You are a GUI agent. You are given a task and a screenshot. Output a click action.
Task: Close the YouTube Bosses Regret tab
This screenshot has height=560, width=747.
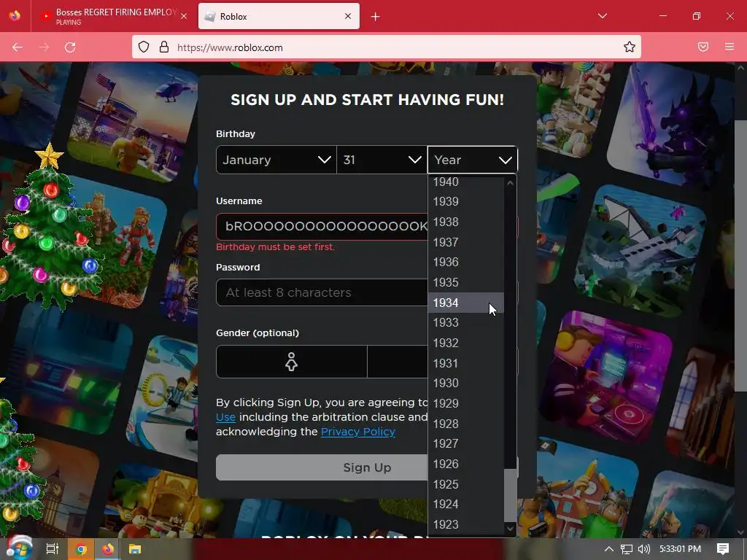point(184,16)
